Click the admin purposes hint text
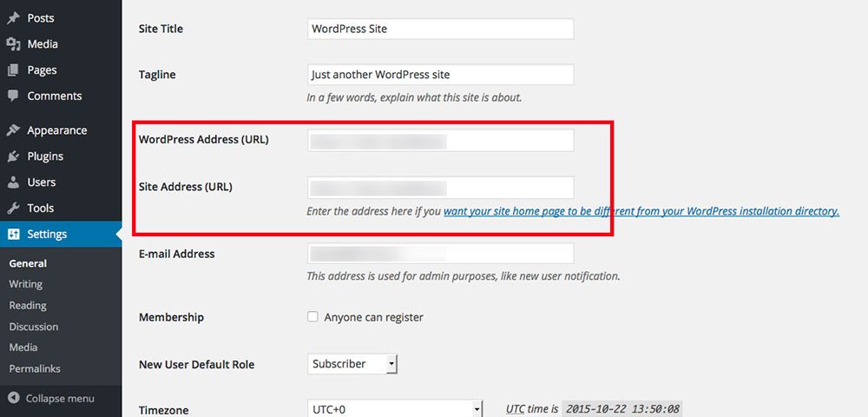 [x=464, y=275]
